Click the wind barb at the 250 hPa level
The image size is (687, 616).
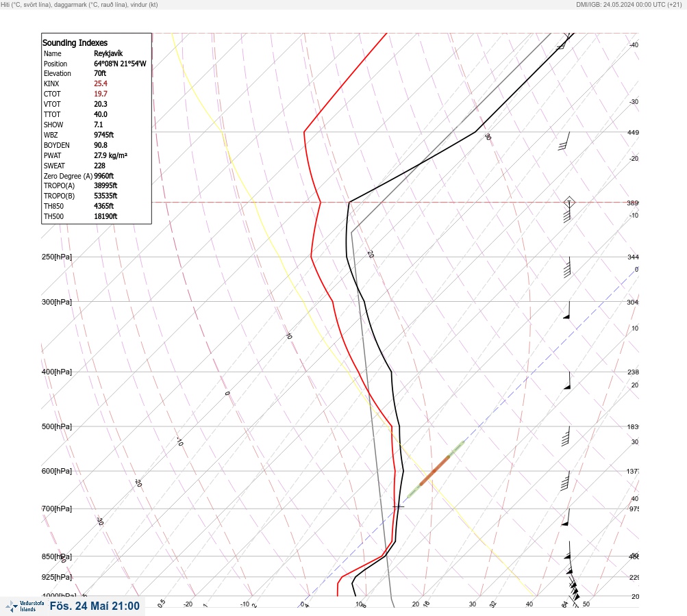pyautogui.click(x=567, y=267)
